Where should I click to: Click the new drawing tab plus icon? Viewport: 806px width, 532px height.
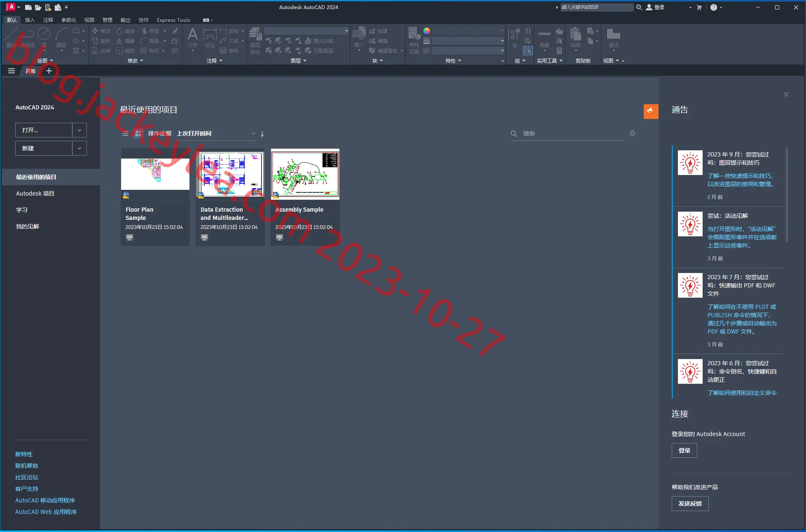coord(49,71)
